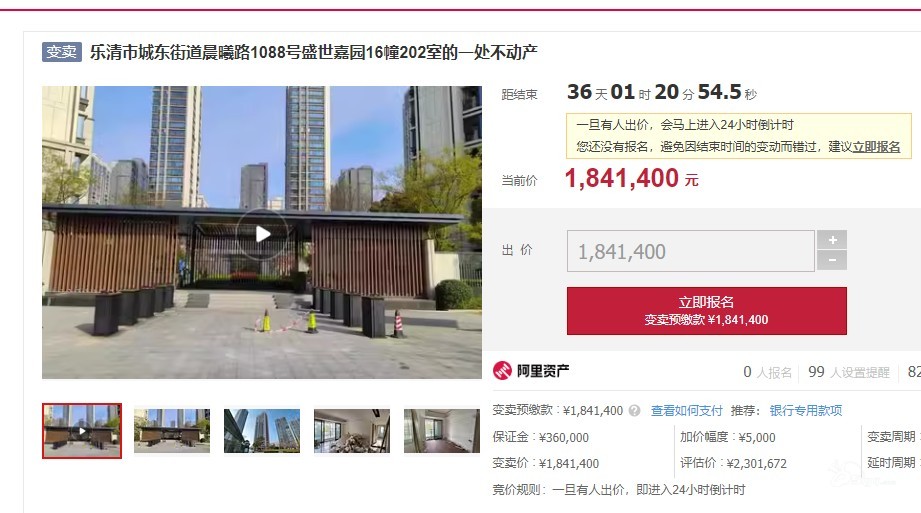921x513 pixels.
Task: Click the property listing title text
Action: (x=314, y=52)
